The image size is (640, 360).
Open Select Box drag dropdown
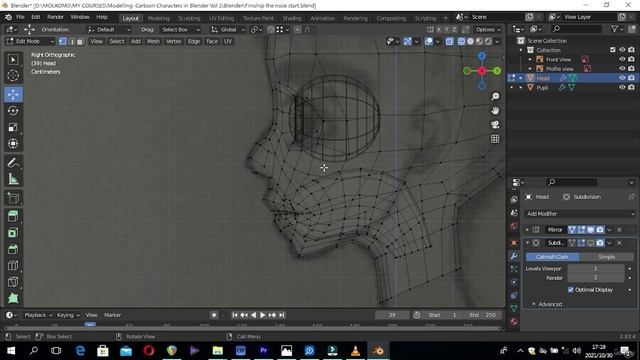point(181,29)
